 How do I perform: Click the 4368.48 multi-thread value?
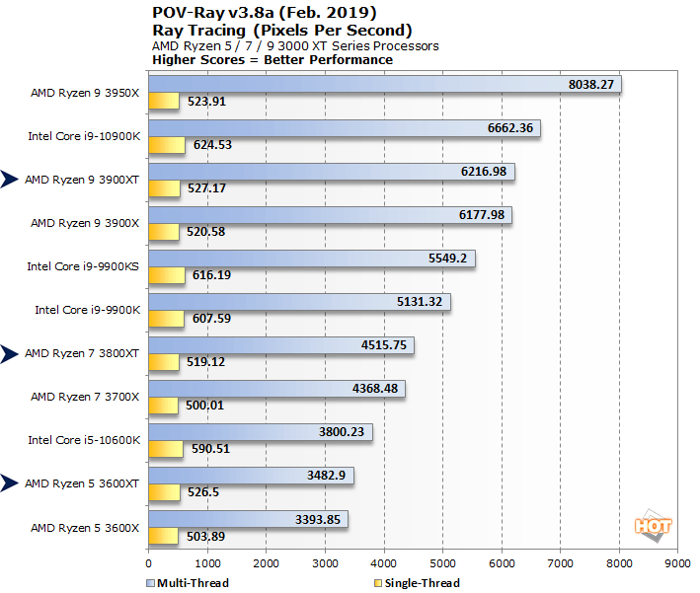[x=375, y=389]
